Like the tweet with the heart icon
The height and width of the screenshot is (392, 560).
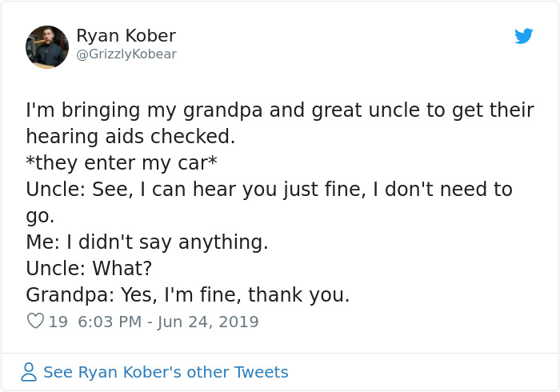[x=35, y=322]
